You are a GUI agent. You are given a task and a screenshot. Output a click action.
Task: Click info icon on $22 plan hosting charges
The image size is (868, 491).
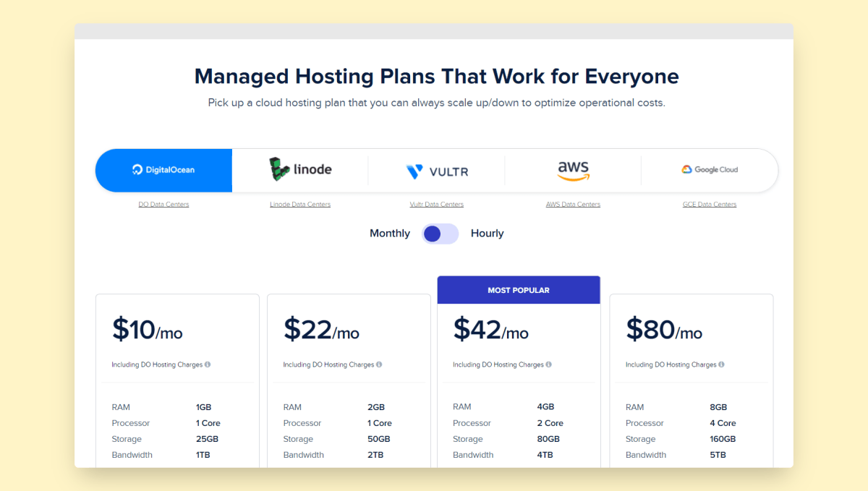coord(379,364)
